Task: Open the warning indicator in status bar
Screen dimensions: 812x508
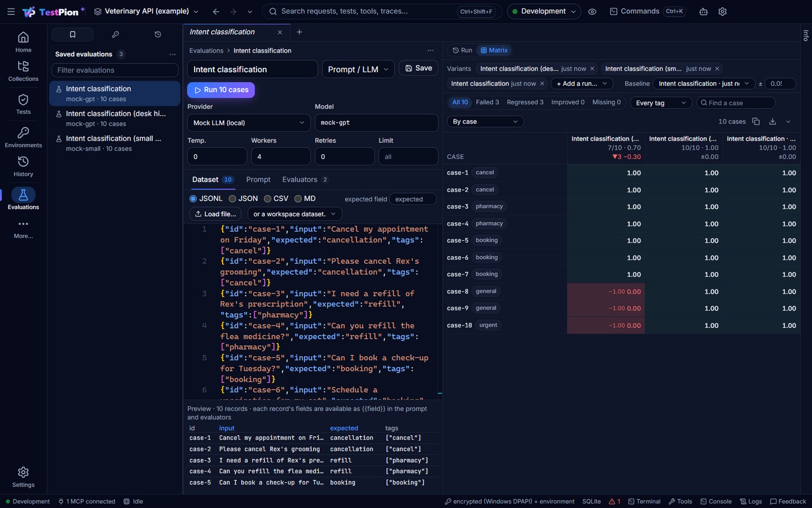Action: [x=615, y=501]
